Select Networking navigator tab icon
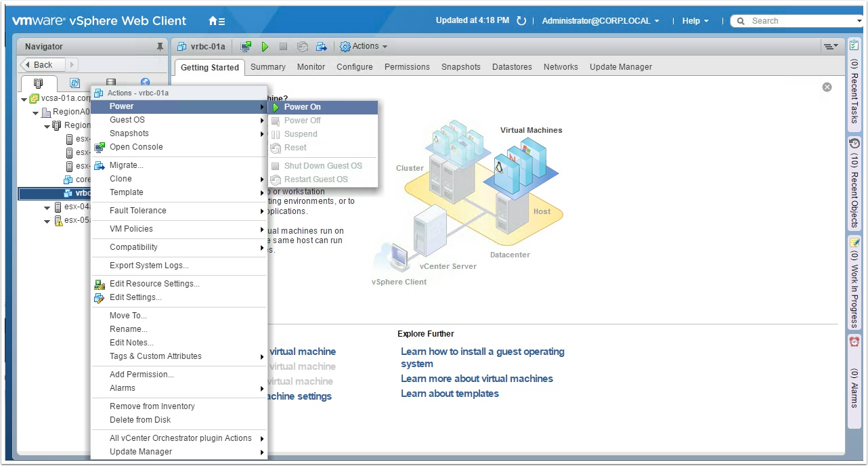 (x=145, y=83)
